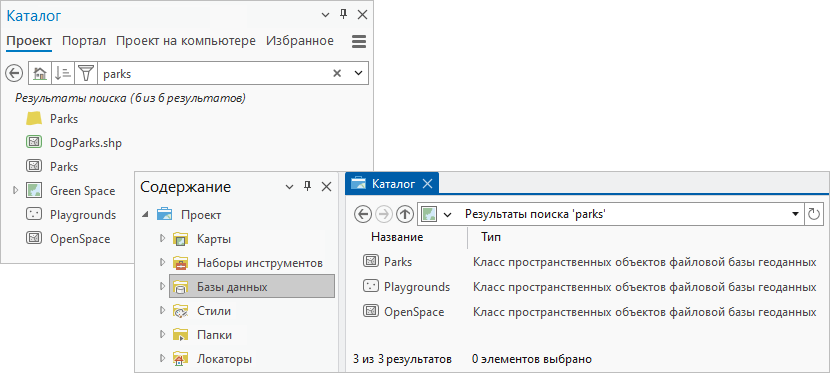Click the Папки folder icon
Image resolution: width=830 pixels, height=373 pixels.
tap(181, 334)
